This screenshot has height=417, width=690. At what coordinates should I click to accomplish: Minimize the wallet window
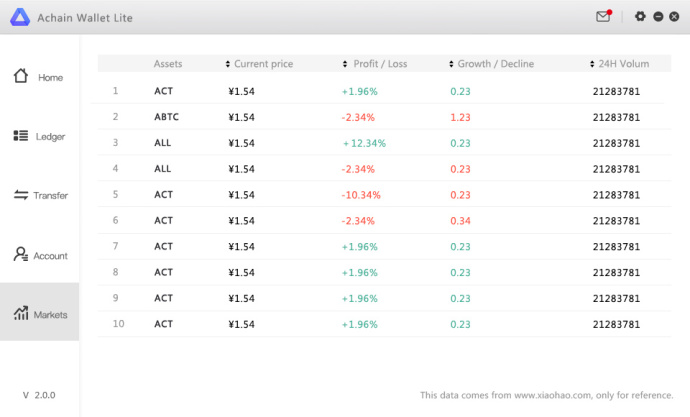tap(658, 16)
